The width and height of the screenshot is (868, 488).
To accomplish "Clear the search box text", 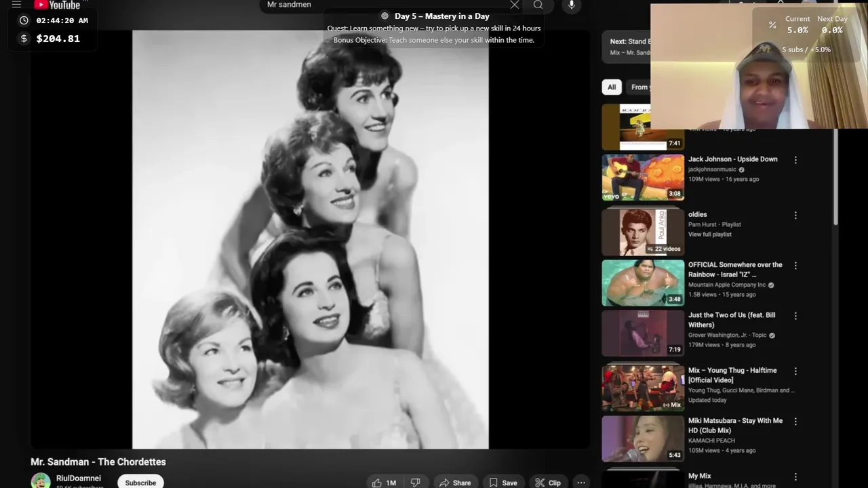I will (515, 5).
